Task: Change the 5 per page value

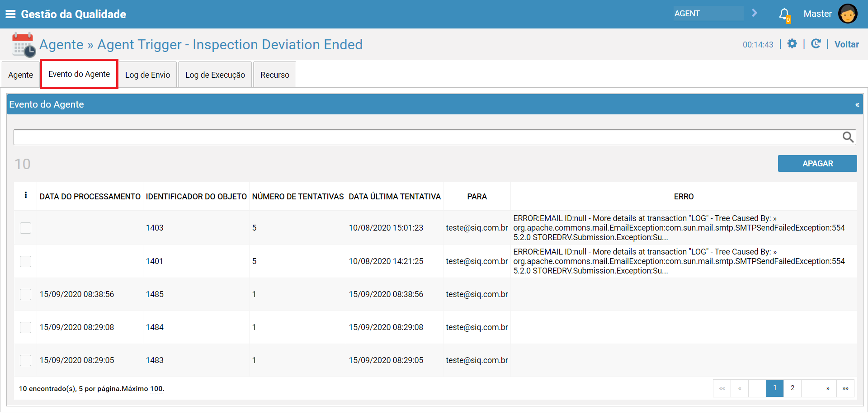Action: click(80, 389)
